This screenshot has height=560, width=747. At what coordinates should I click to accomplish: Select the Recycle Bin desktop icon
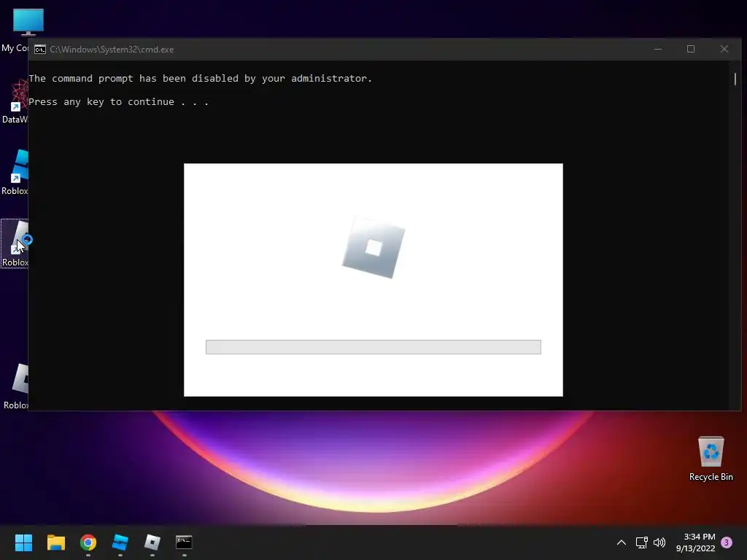(x=711, y=459)
